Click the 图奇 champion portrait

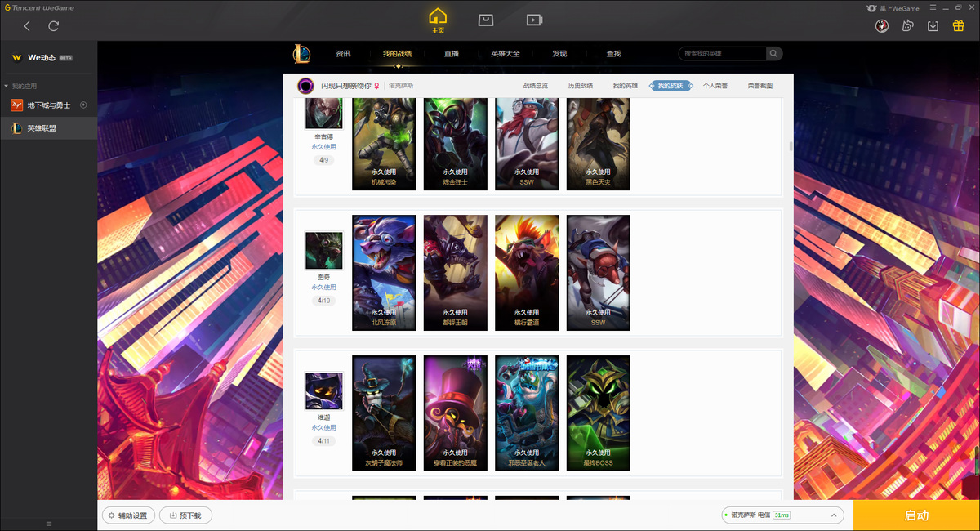pyautogui.click(x=324, y=251)
